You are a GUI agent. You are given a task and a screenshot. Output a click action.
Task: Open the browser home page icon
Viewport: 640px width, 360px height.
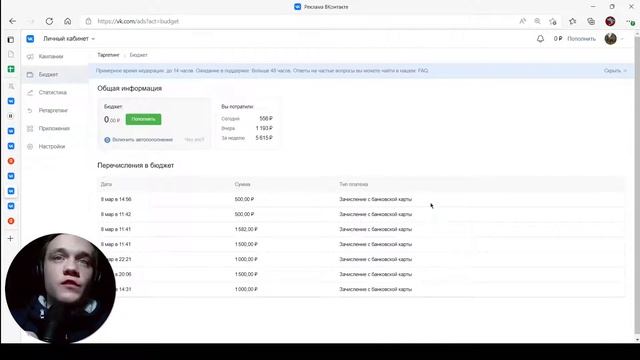pyautogui.click(x=68, y=21)
